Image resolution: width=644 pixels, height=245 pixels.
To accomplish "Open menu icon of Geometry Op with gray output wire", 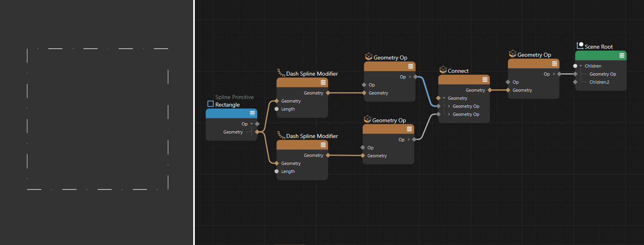I will click(x=409, y=129).
